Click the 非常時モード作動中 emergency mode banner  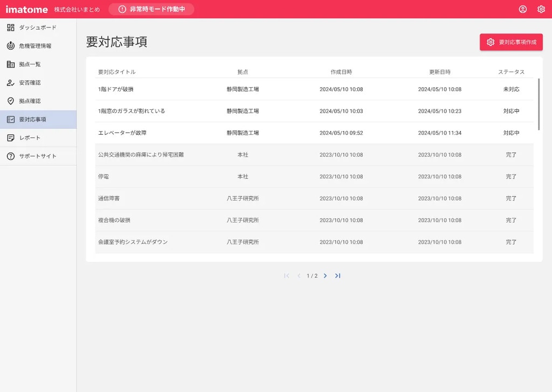point(151,9)
